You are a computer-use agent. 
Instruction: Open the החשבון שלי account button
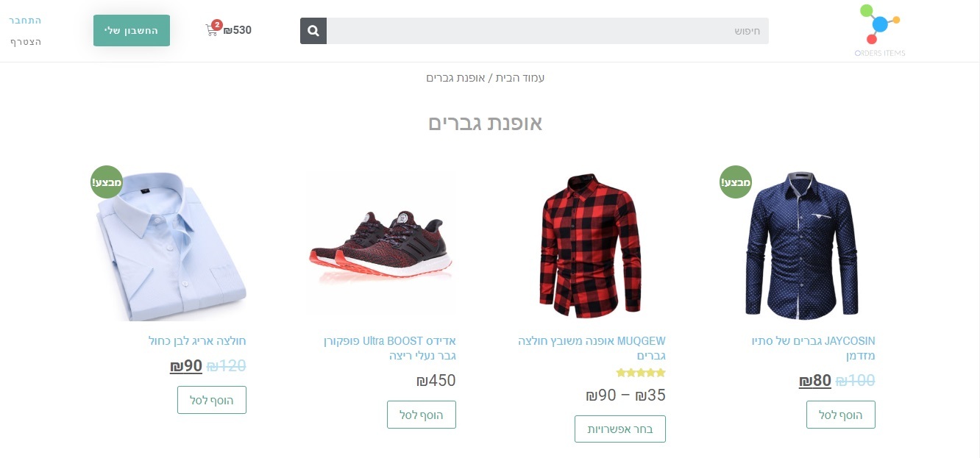click(x=132, y=30)
